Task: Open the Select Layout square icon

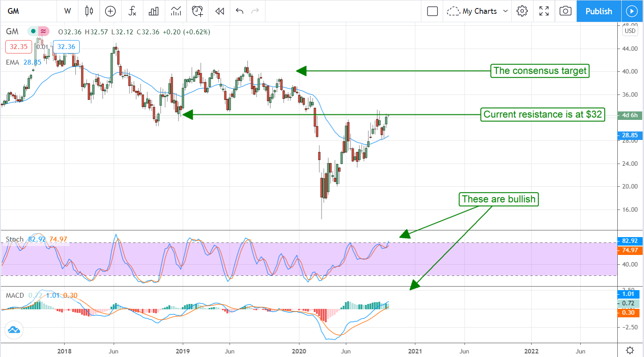Action: coord(432,11)
